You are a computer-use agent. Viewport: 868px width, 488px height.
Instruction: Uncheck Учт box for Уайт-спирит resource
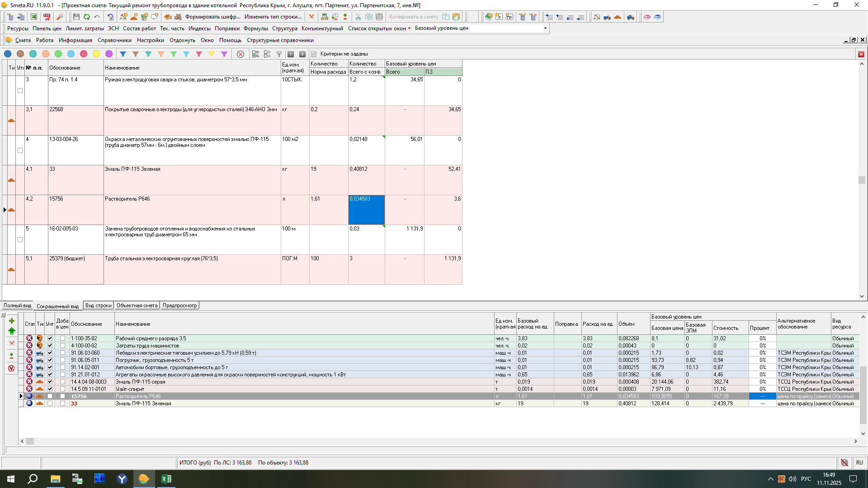[x=50, y=389]
